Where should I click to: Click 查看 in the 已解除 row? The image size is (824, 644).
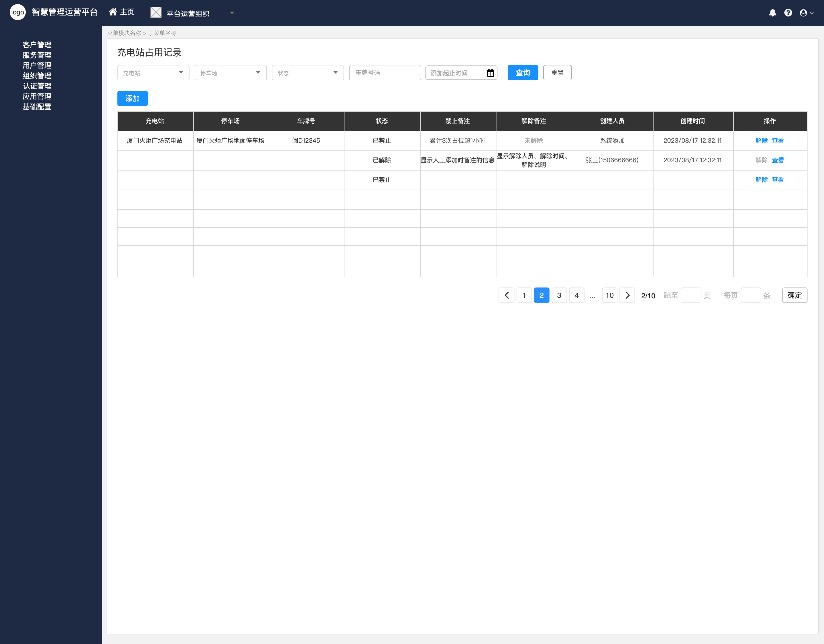pos(778,160)
